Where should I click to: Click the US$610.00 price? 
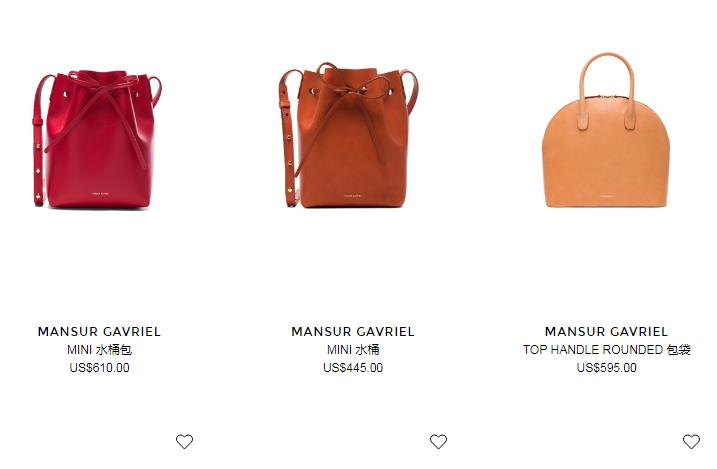[x=99, y=368]
